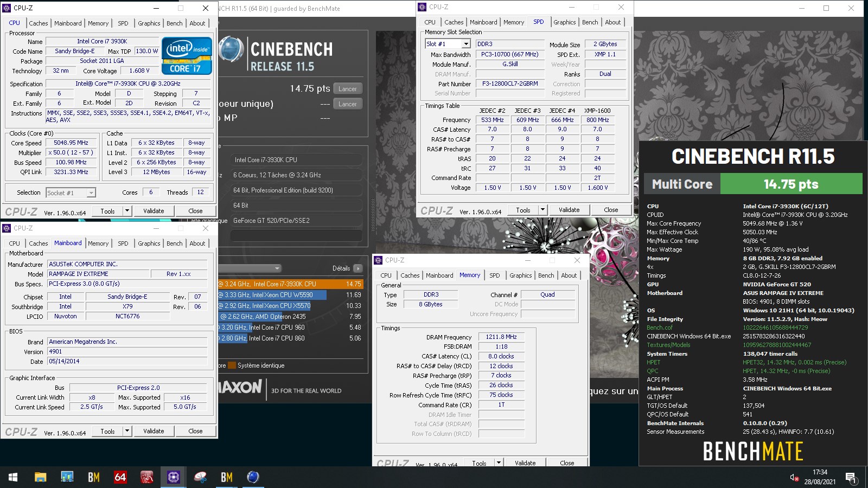Switch to the CPU-Z taskbar icon
Screen dimensions: 868x488
173,477
